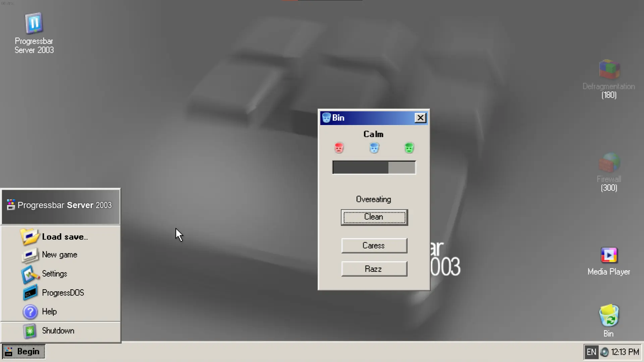
Task: Choose Load save from Begin menu
Action: (x=61, y=237)
